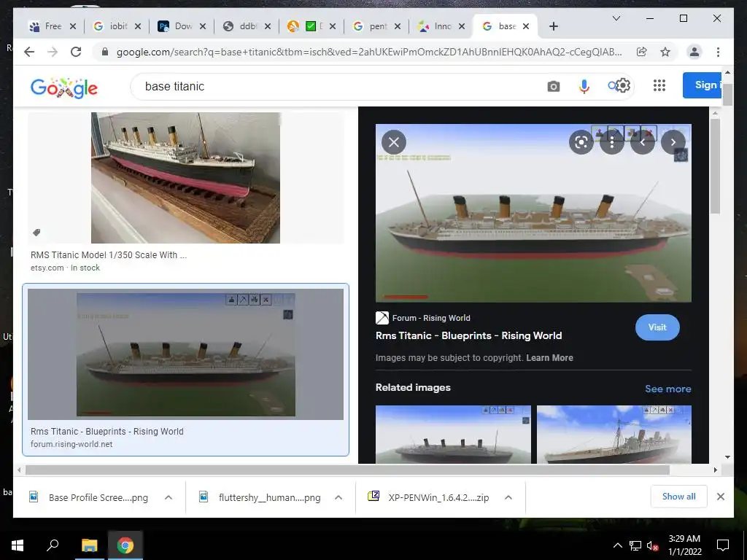Image resolution: width=747 pixels, height=560 pixels.
Task: Switch to the iobit tab
Action: point(117,27)
